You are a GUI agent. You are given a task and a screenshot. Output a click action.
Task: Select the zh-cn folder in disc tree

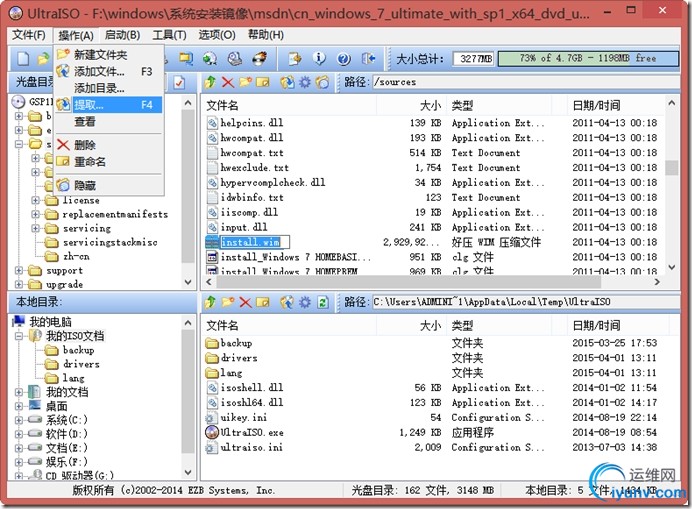[76, 256]
